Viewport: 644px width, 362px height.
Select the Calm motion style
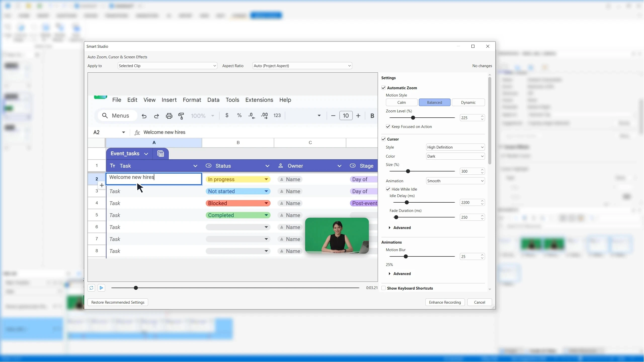pyautogui.click(x=401, y=103)
